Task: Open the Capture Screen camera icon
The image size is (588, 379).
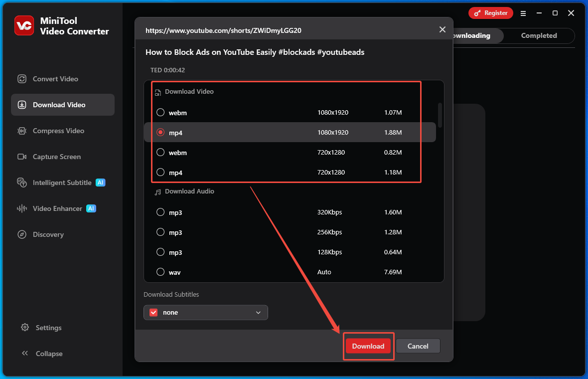Action: [x=22, y=157]
